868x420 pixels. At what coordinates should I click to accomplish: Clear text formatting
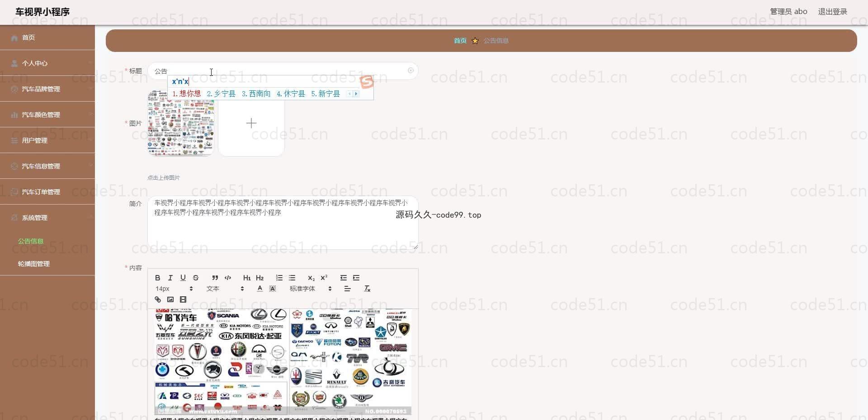pyautogui.click(x=367, y=289)
